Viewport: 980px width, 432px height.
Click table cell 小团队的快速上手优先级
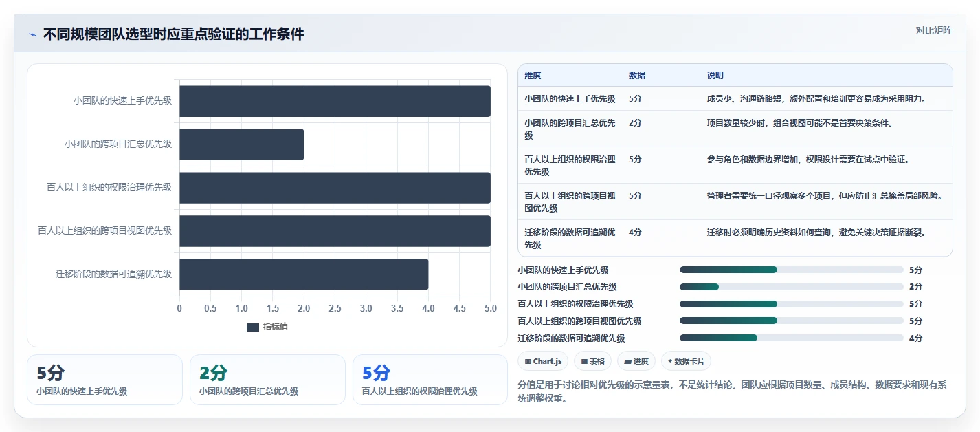click(x=570, y=98)
